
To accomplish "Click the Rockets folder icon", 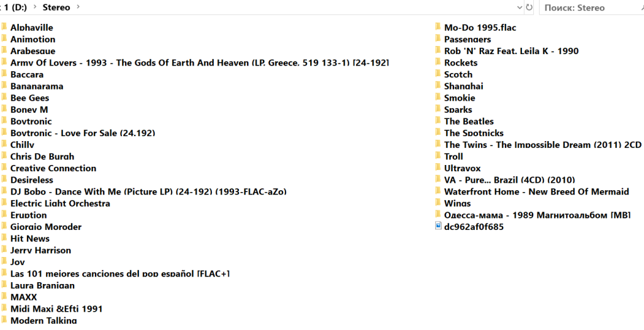I will click(x=438, y=62).
